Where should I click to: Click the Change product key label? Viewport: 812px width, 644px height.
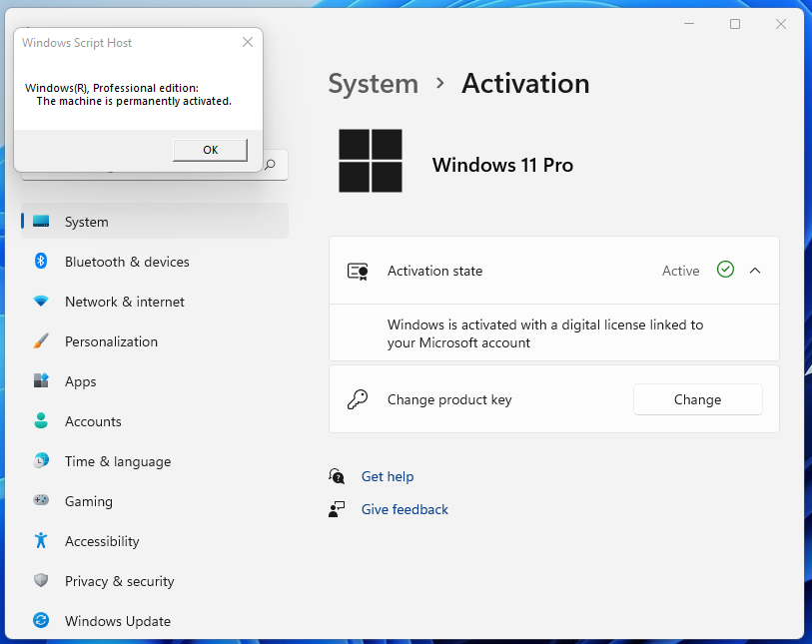pyautogui.click(x=449, y=399)
